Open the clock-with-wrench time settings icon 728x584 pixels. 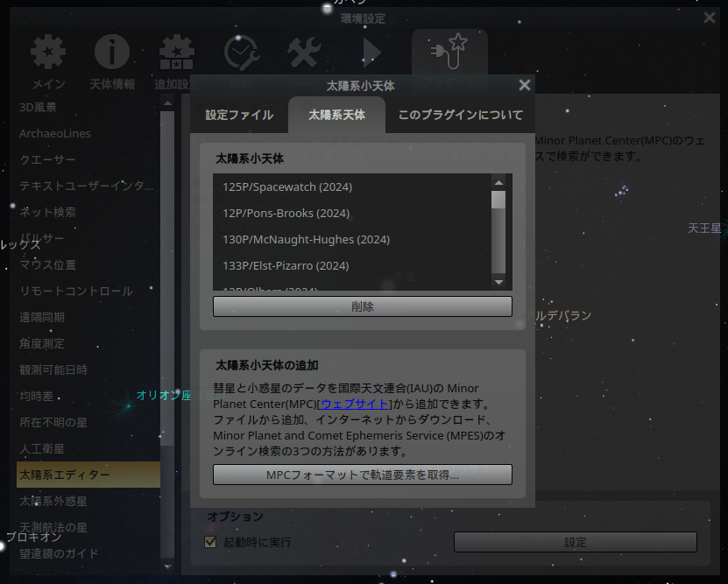[241, 53]
